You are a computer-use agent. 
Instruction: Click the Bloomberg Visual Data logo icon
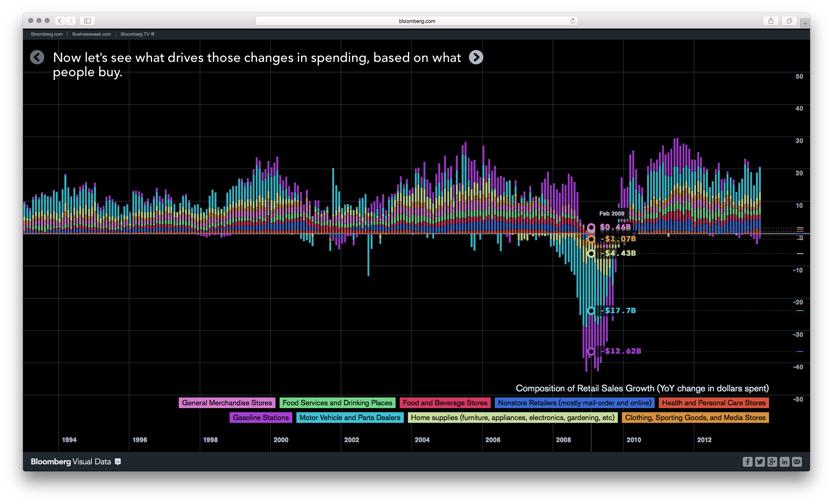tap(118, 462)
